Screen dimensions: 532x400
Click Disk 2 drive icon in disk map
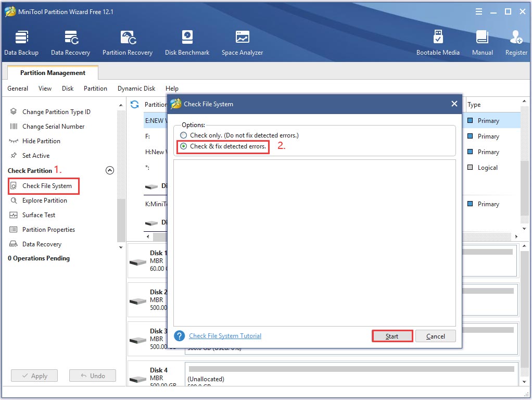[138, 301]
